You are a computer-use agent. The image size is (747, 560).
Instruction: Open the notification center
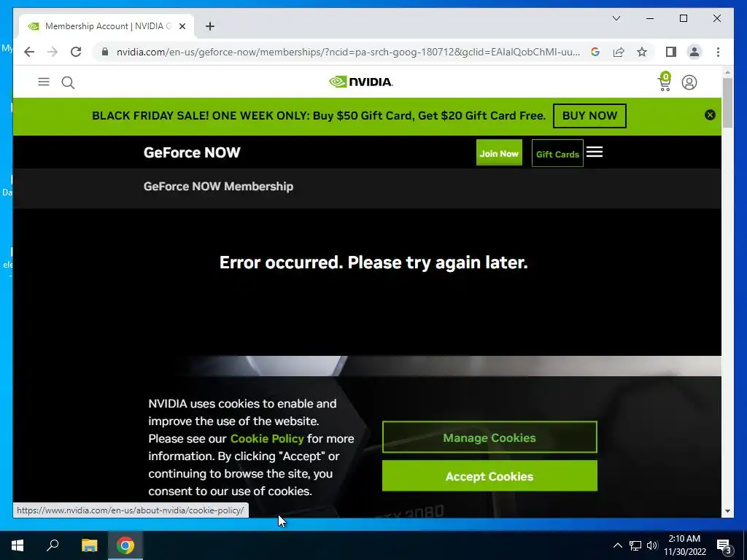coord(724,545)
